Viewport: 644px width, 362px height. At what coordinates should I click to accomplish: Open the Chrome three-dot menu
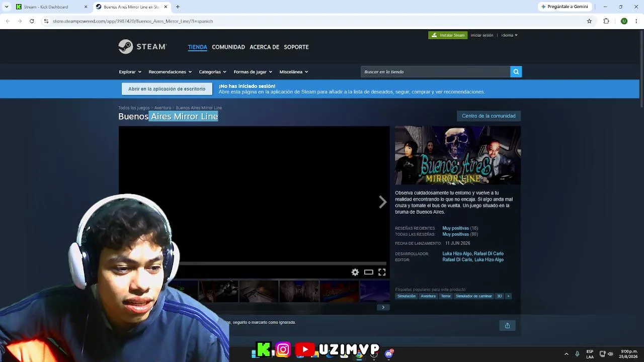click(636, 21)
